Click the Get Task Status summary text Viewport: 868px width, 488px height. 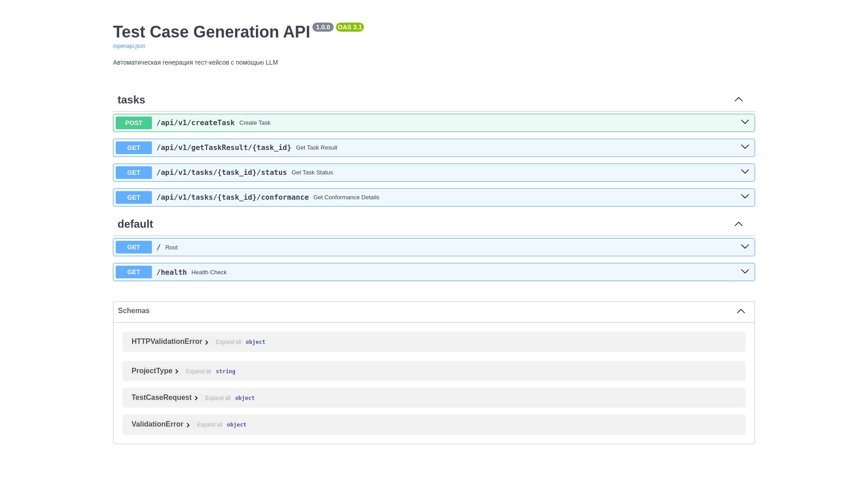coord(312,173)
